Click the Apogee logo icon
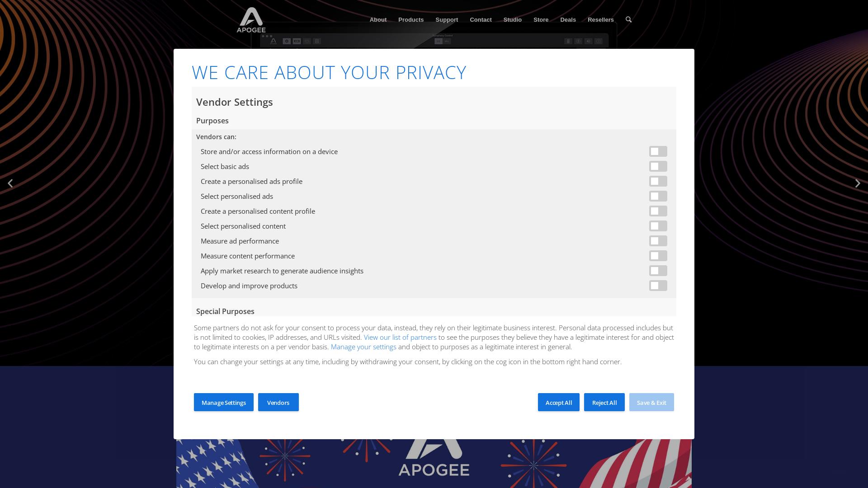Screen dimensions: 868x488 pos(251,19)
